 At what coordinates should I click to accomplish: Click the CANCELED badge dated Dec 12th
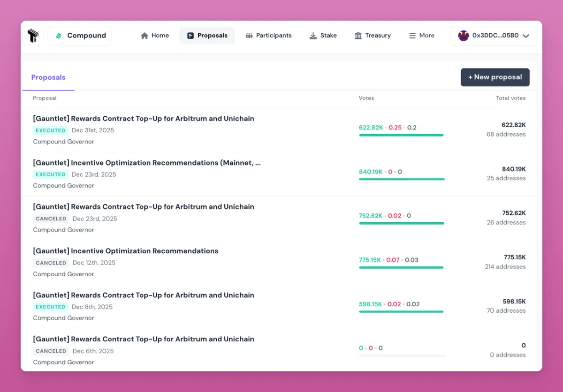(x=51, y=263)
